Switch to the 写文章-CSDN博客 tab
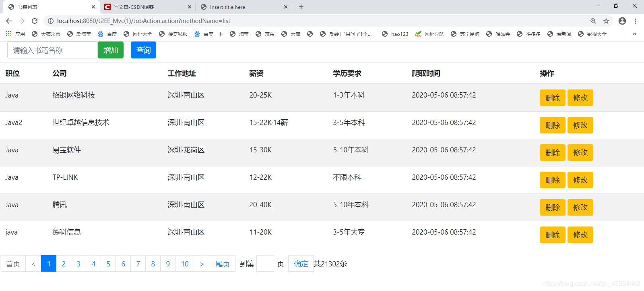Image resolution: width=644 pixels, height=291 pixels. (147, 7)
